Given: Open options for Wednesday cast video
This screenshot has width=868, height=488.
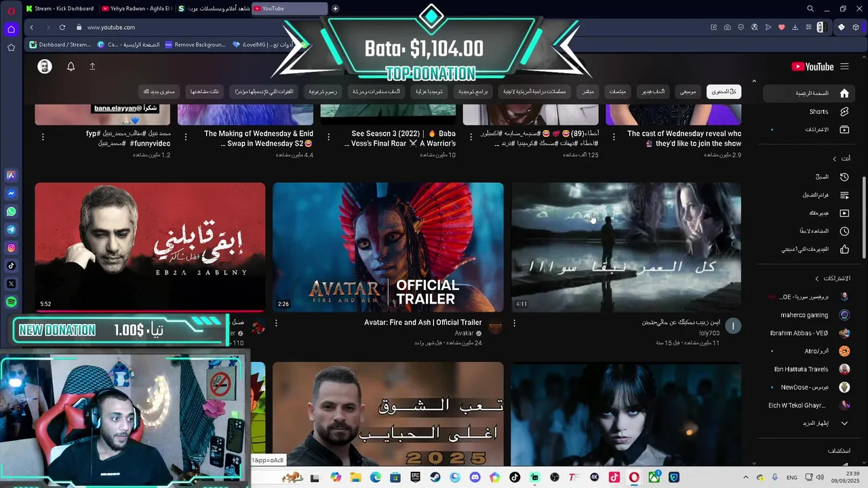Looking at the screenshot, I should point(614,136).
